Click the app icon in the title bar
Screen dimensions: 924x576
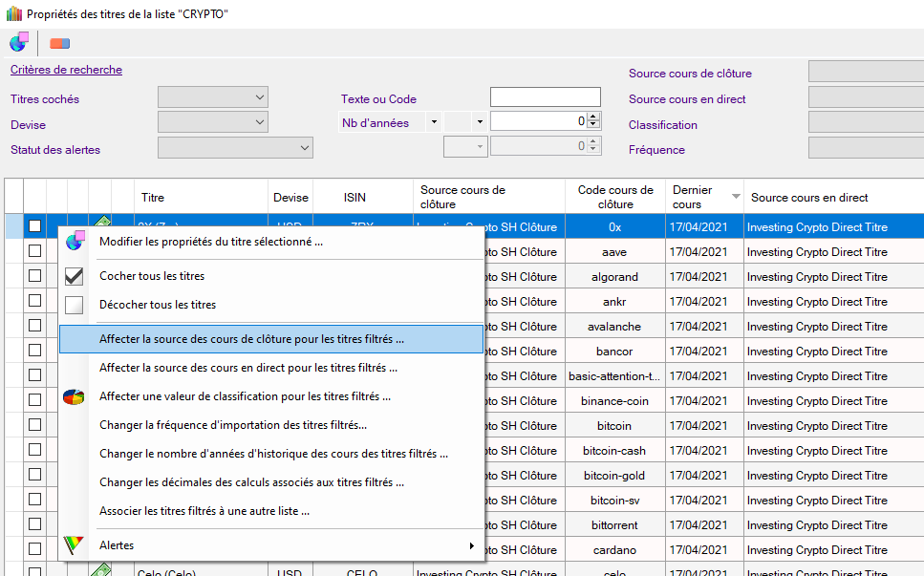pyautogui.click(x=13, y=14)
